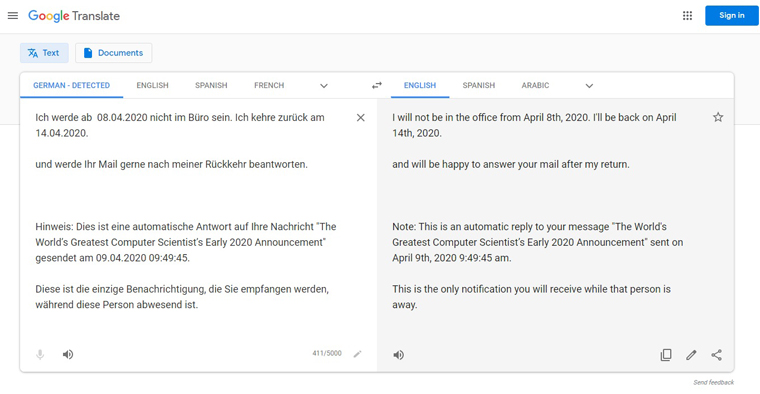Screen dimensions: 760x394
Task: Expand the source language list
Action: 324,86
